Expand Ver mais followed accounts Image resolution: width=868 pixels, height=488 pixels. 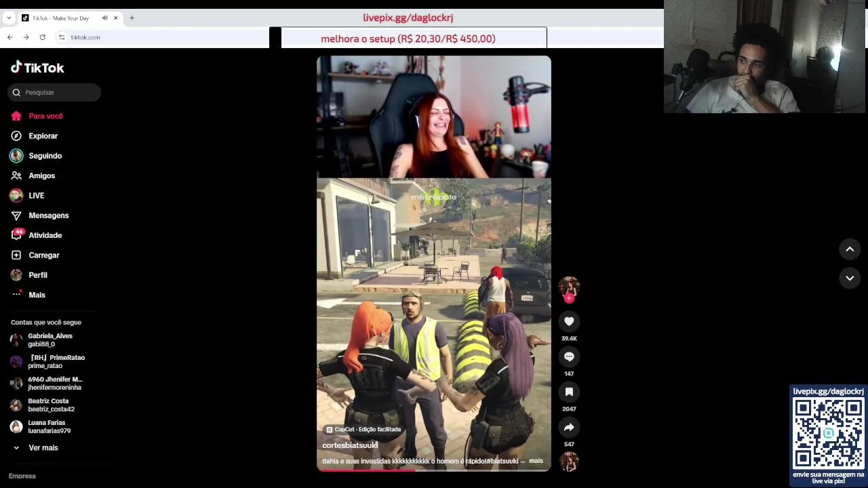[35, 448]
